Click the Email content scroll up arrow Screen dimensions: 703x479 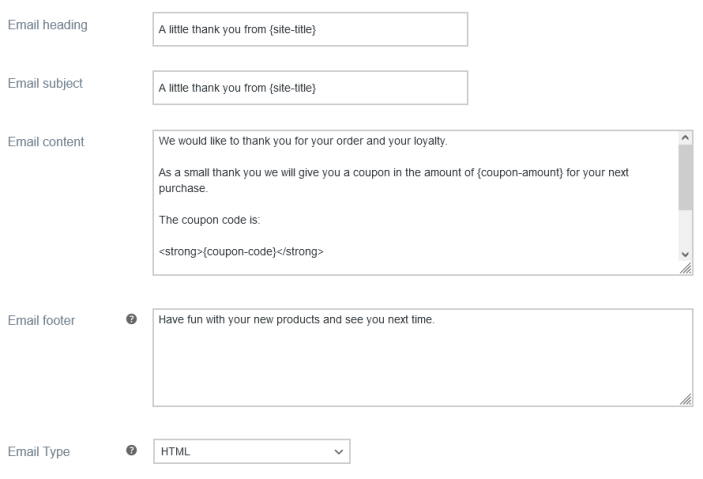(685, 137)
